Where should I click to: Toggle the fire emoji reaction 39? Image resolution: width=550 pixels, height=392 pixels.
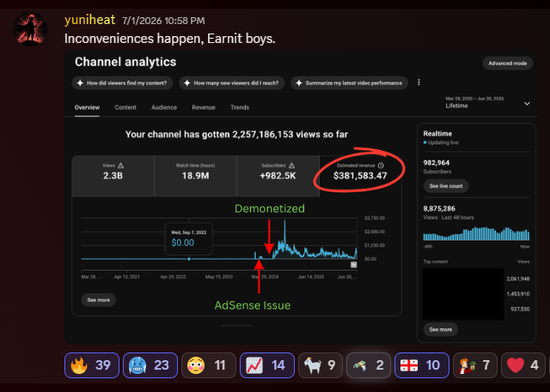click(x=92, y=365)
